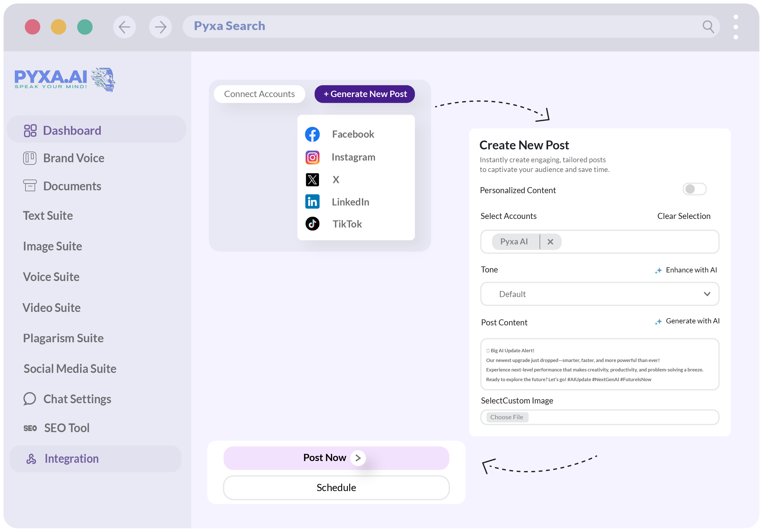Screen dimensions: 763x532
Task: Click the Brand Voice icon
Action: click(29, 158)
